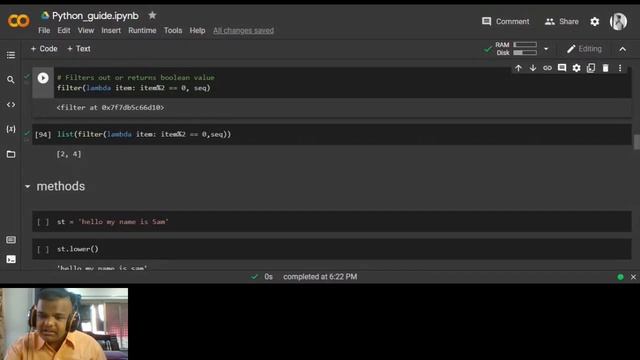Screen dimensions: 640x360
Task: Click the Python_guide.ipynb notebook title
Action: [x=95, y=16]
